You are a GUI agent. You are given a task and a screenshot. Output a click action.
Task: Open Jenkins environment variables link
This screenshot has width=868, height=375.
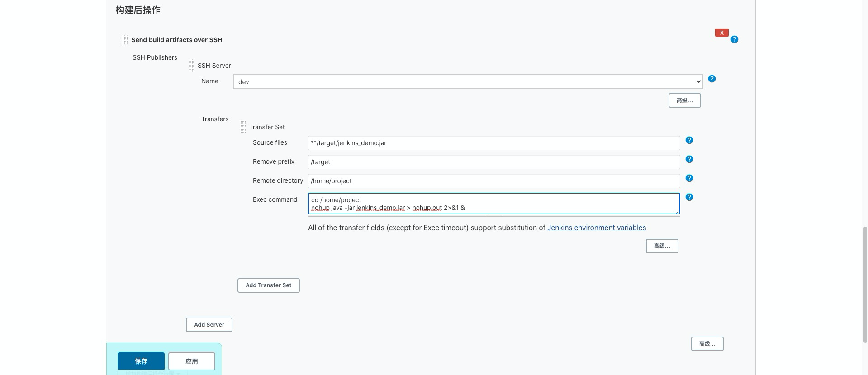[596, 228]
